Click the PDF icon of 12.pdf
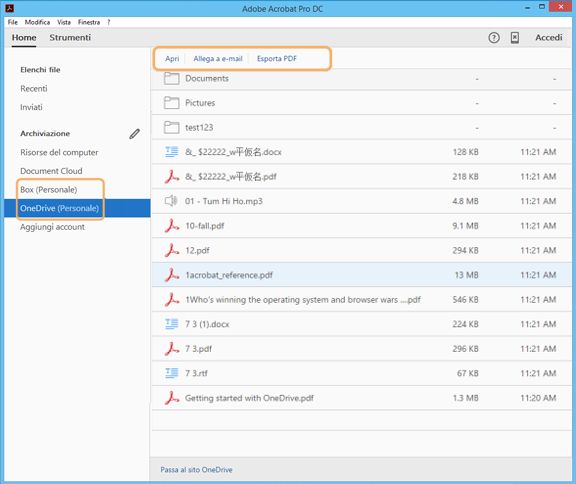 pos(172,250)
